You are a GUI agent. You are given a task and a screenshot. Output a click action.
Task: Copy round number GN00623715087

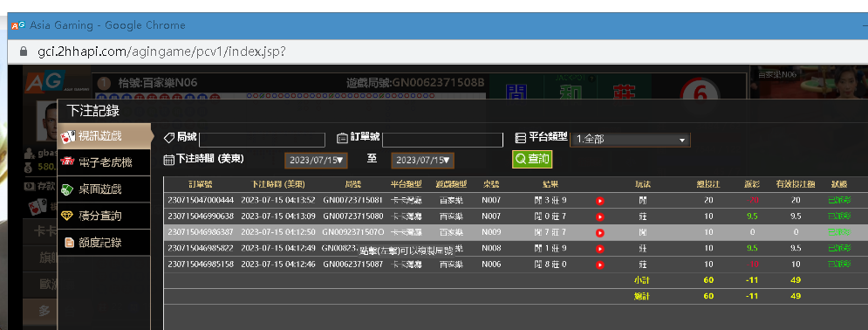(352, 265)
